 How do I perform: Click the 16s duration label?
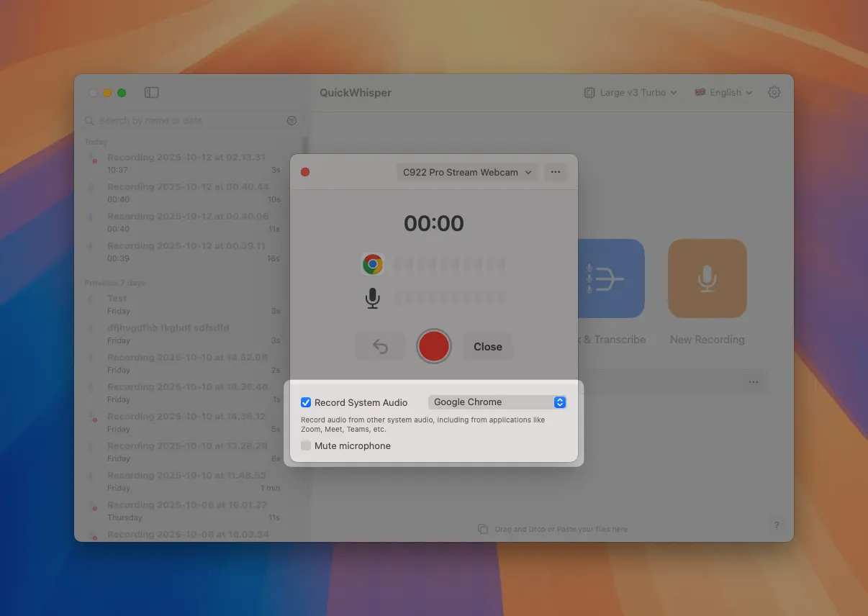[x=273, y=258]
